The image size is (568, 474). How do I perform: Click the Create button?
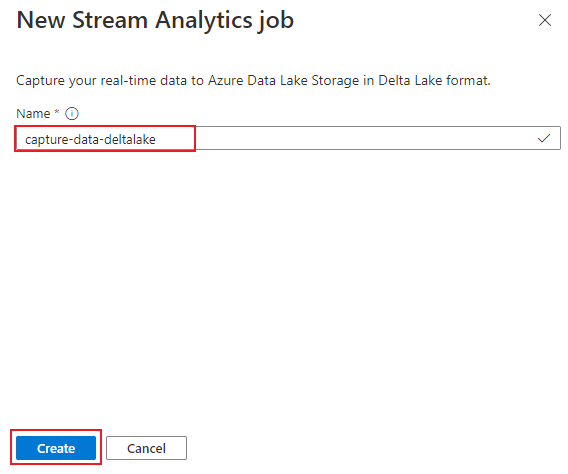pos(56,448)
